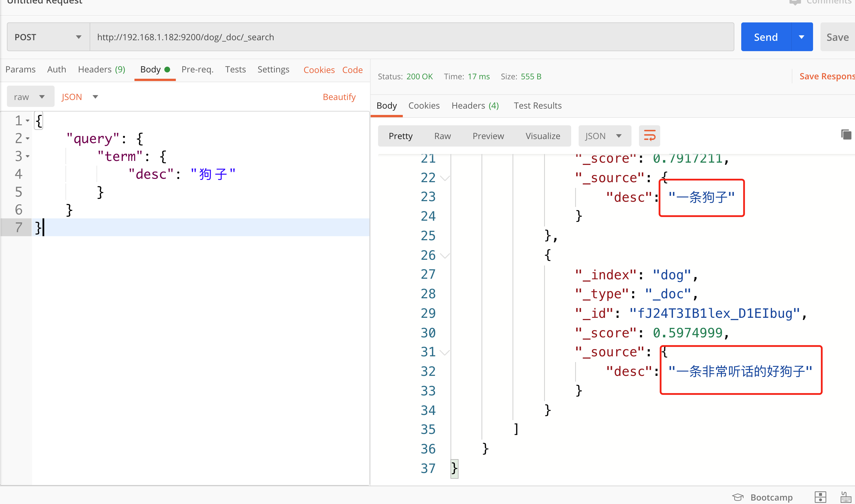Image resolution: width=855 pixels, height=504 pixels.
Task: Switch response view to Raw
Action: pyautogui.click(x=442, y=136)
